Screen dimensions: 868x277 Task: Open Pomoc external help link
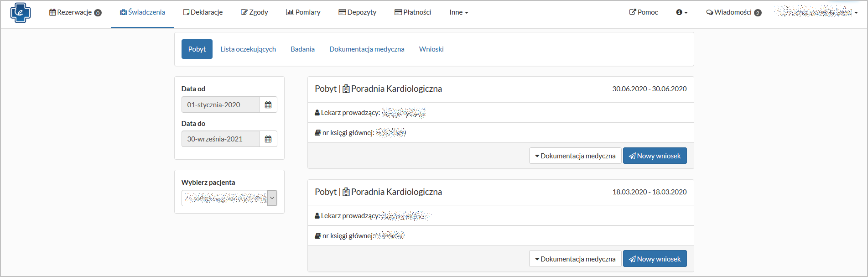(x=644, y=12)
